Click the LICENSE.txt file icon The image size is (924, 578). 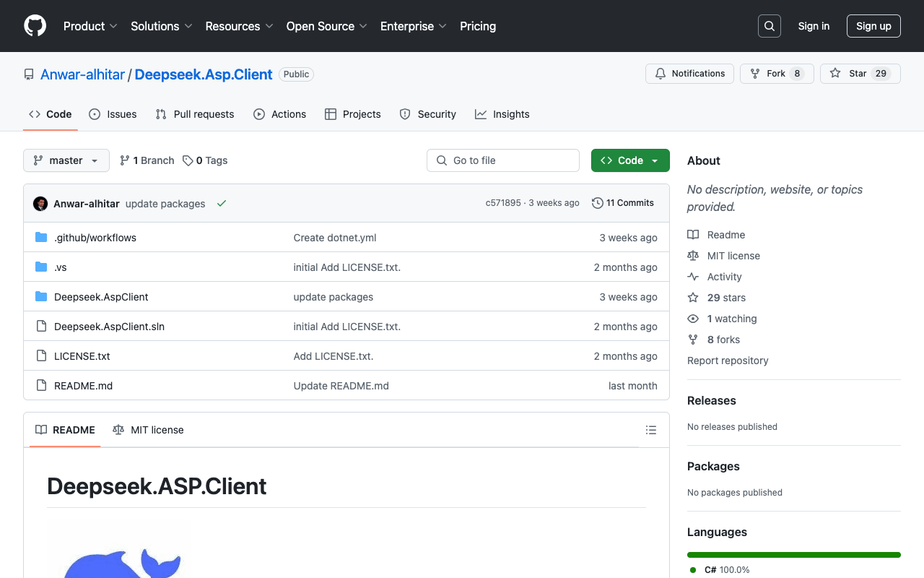(x=41, y=356)
